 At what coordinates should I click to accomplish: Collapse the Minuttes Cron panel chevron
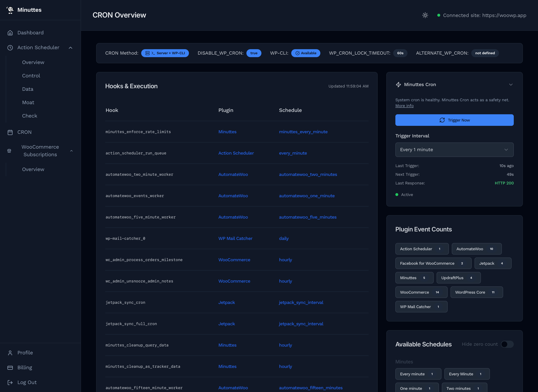pyautogui.click(x=511, y=85)
